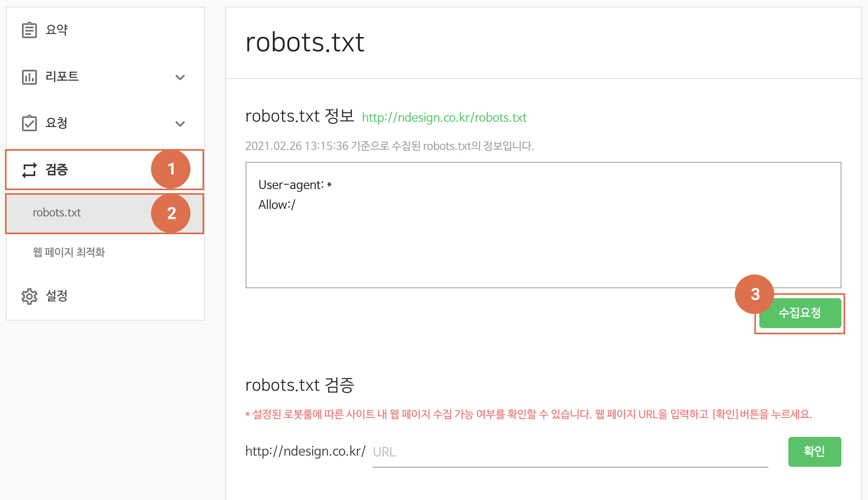Expand the 리포트 chevron arrow
868x500 pixels.
[x=180, y=77]
